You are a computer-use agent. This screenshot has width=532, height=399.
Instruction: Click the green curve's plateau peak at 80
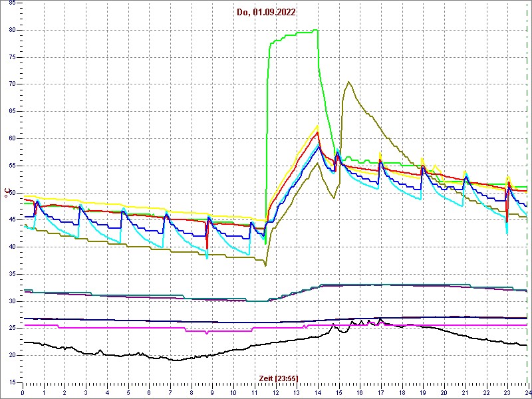tap(315, 30)
